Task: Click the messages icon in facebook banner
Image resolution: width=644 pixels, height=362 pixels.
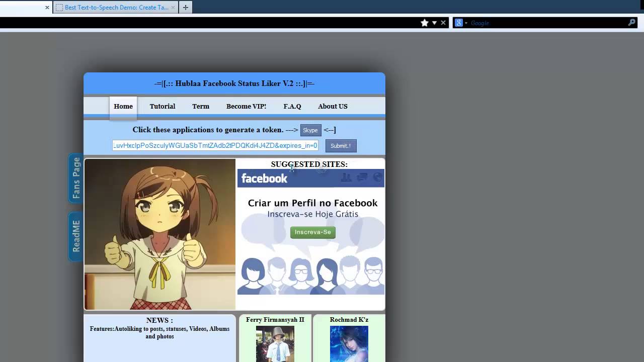Action: click(x=362, y=177)
